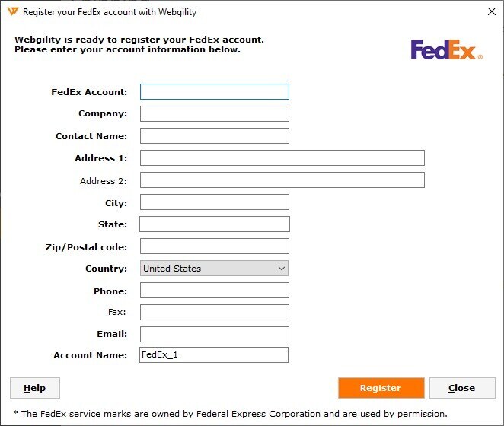Click the Address 2 input field
The width and height of the screenshot is (504, 426).
click(282, 180)
